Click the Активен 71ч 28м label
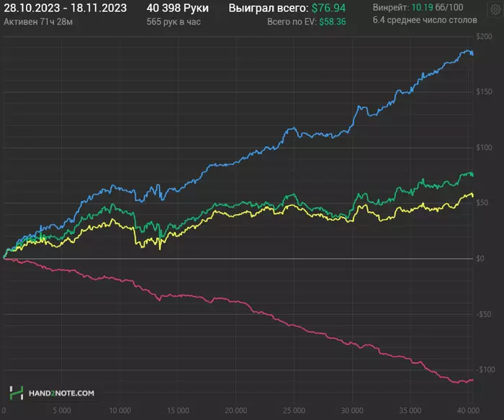Screen dimensions: 504x420 click(x=38, y=22)
